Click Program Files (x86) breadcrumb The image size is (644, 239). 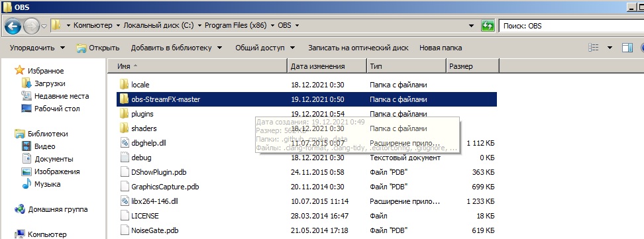235,25
